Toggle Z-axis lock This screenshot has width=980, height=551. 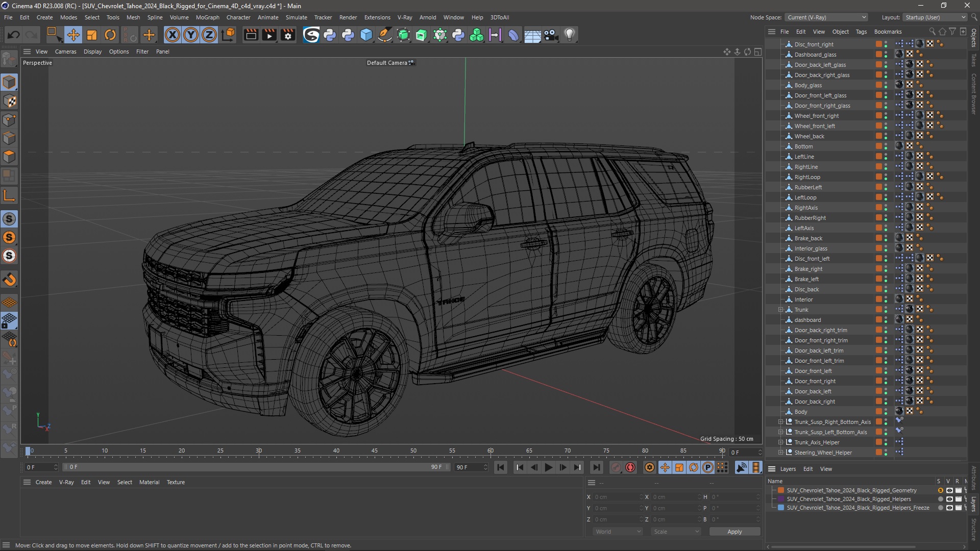tap(209, 35)
